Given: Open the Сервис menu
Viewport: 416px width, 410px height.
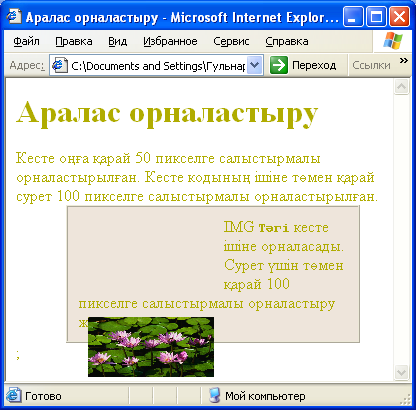Looking at the screenshot, I should coord(231,41).
